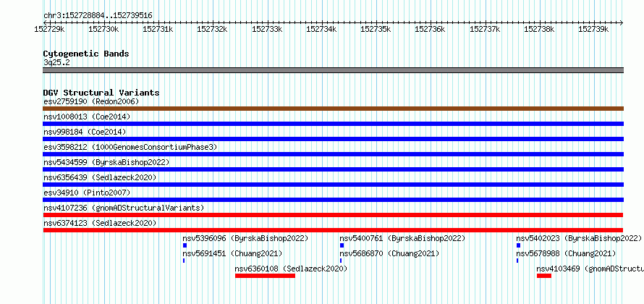Click the 152733k ruler position
644x304 pixels.
pos(267,29)
